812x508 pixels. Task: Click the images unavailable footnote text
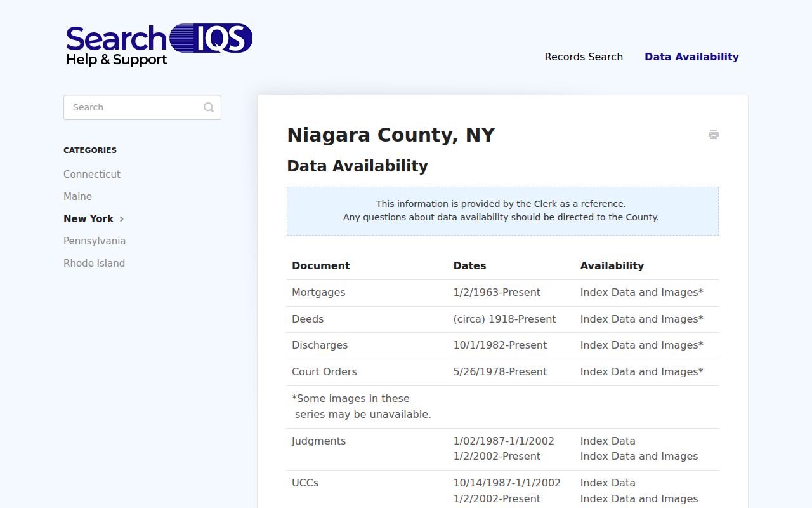point(362,406)
